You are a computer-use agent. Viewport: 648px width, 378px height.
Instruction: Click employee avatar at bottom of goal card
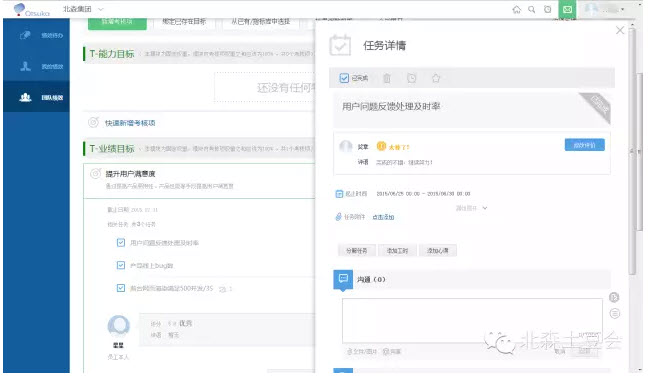(x=119, y=326)
